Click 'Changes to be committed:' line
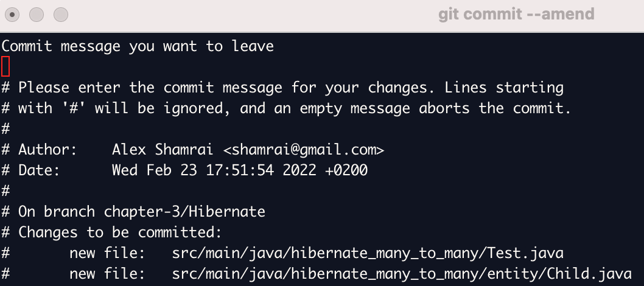The height and width of the screenshot is (286, 644). click(120, 232)
